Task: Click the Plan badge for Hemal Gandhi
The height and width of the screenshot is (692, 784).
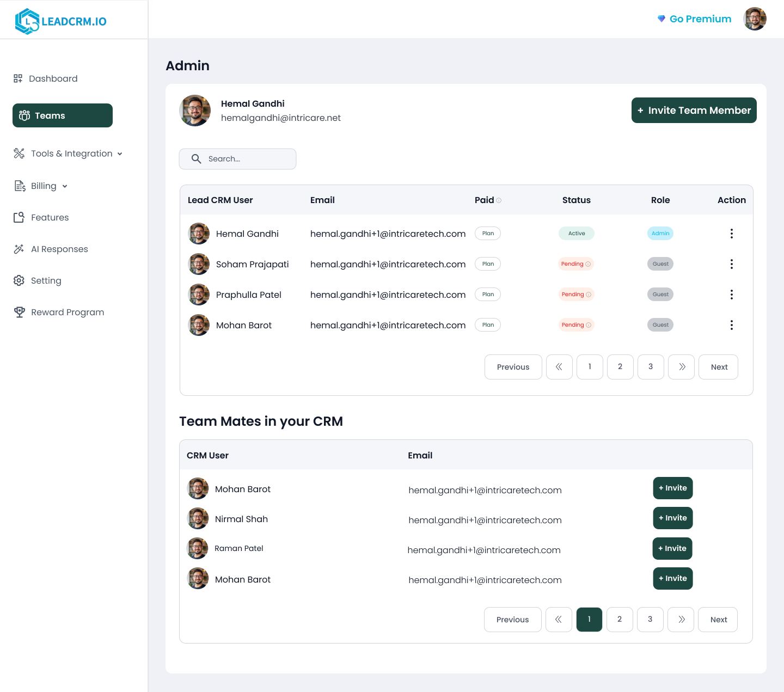Action: point(488,234)
